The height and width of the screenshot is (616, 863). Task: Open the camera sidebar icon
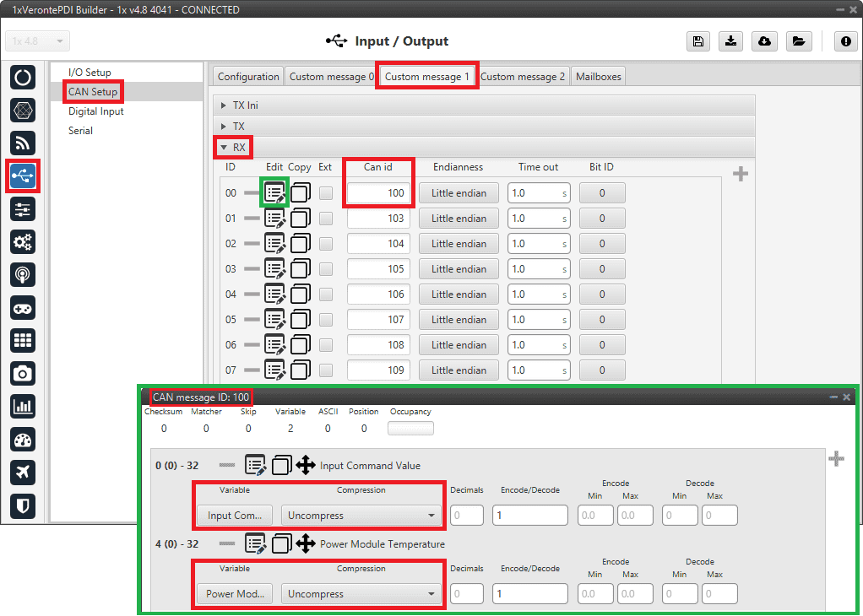point(24,373)
